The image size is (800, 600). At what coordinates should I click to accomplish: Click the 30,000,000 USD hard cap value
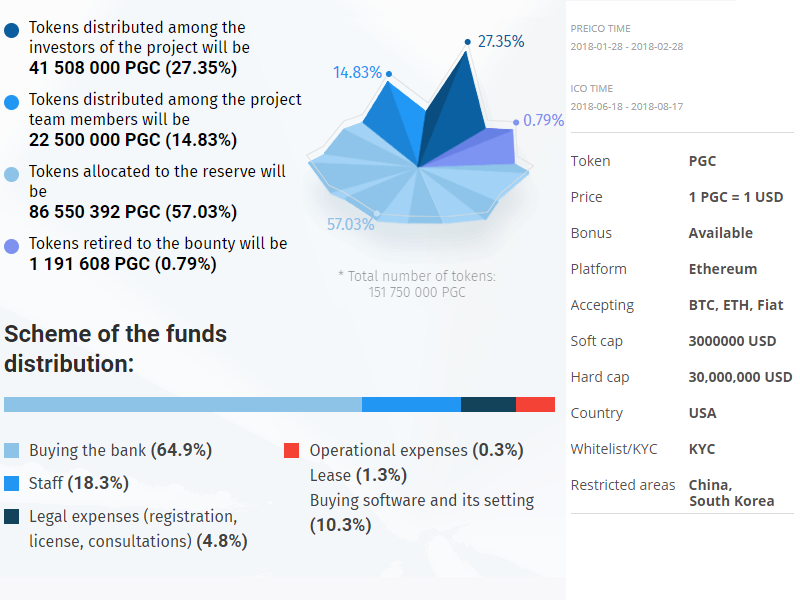(740, 377)
